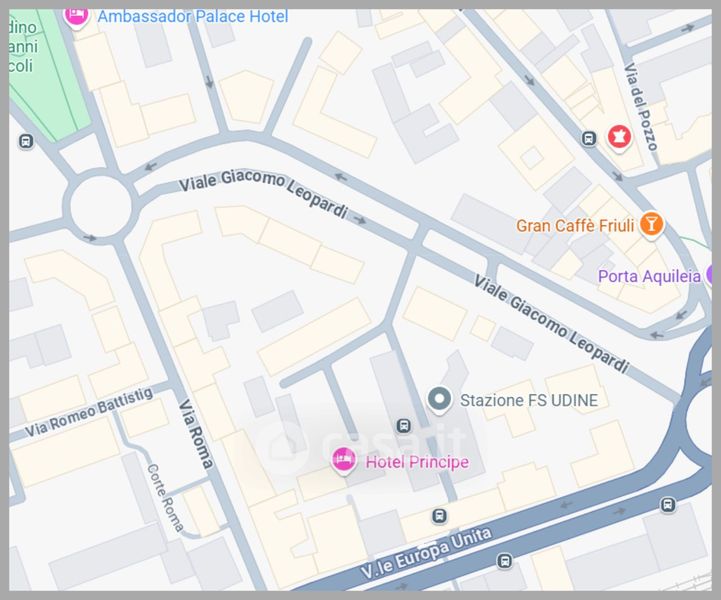Click the rightmost bus stop icon on Europa Unita
The width and height of the screenshot is (721, 600).
[x=668, y=505]
